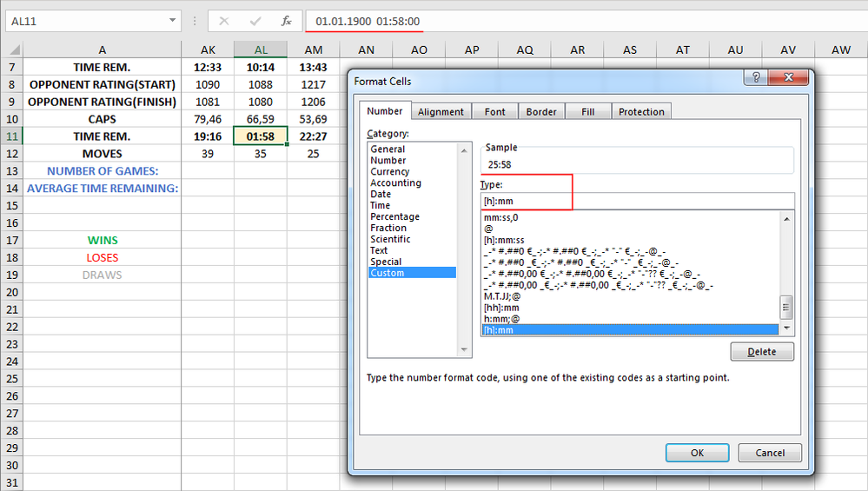This screenshot has height=491, width=868.
Task: Select column AM header
Action: coord(314,50)
